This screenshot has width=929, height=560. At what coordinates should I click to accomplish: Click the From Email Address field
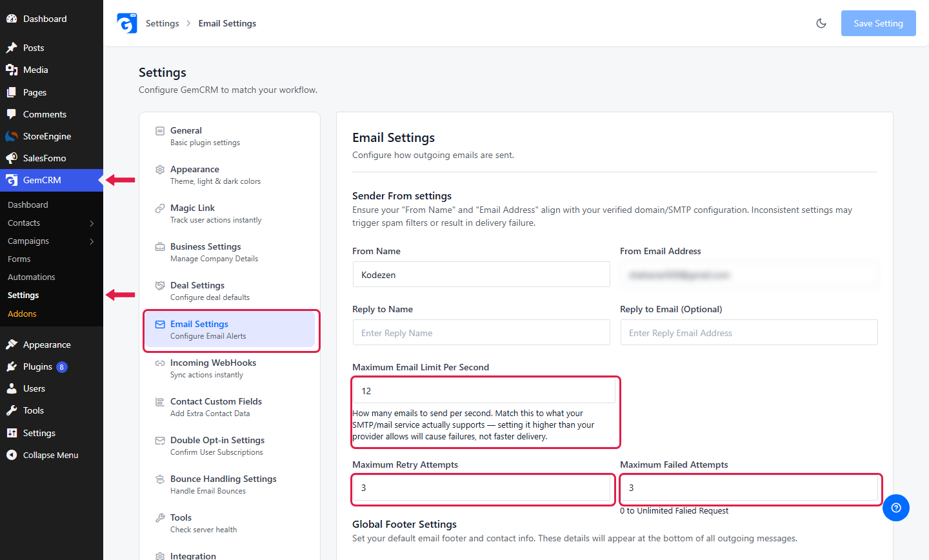coord(749,274)
